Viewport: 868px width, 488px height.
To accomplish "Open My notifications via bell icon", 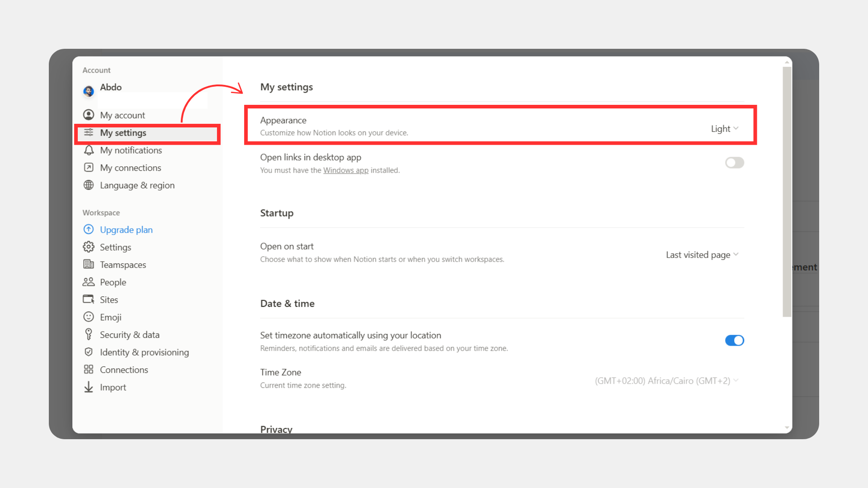I will click(x=89, y=150).
